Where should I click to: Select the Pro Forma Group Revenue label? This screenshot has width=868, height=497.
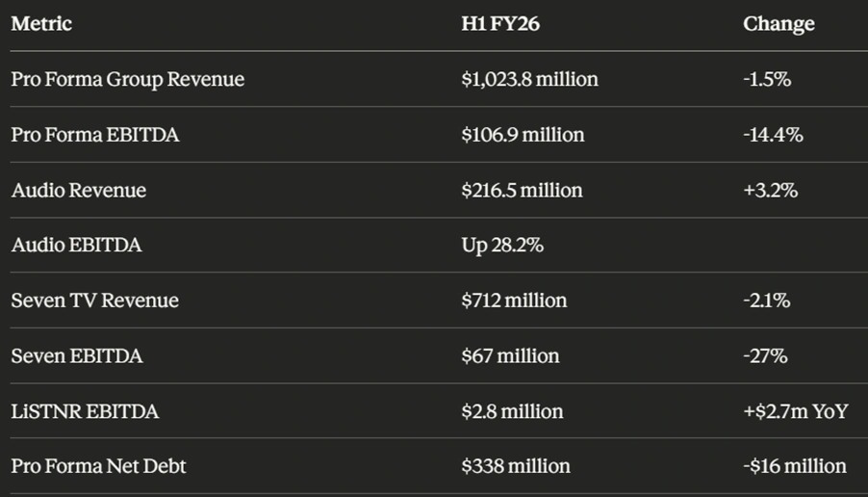point(128,79)
